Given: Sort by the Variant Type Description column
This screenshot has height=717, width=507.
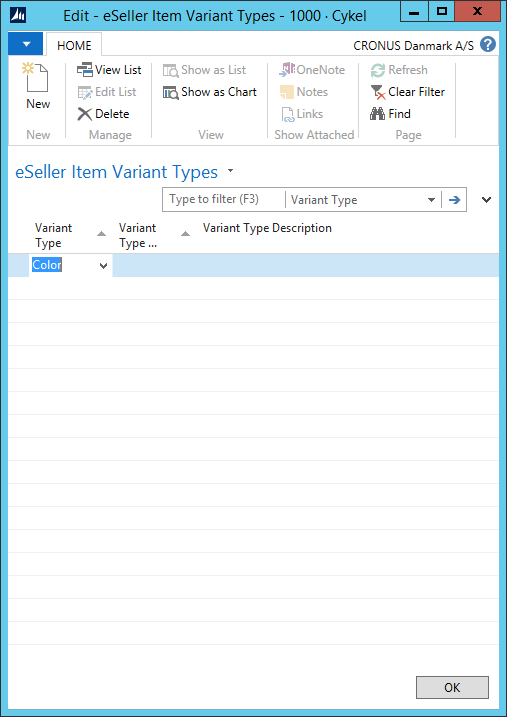Looking at the screenshot, I should click(x=267, y=228).
